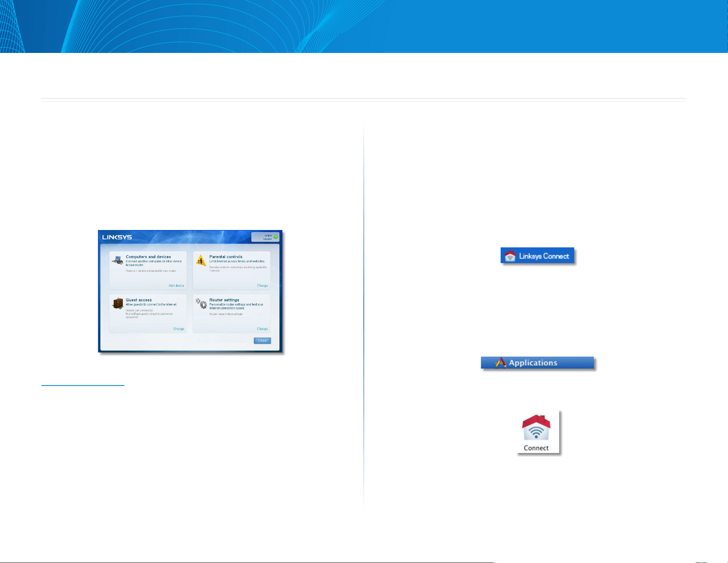728x563 pixels.
Task: Click Change under Parental controls
Action: 263,285
